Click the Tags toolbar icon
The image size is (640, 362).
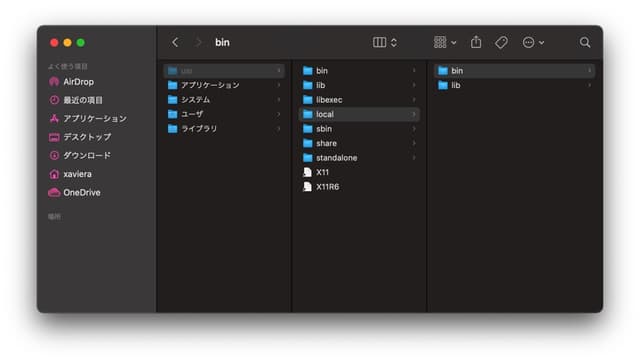coord(501,42)
